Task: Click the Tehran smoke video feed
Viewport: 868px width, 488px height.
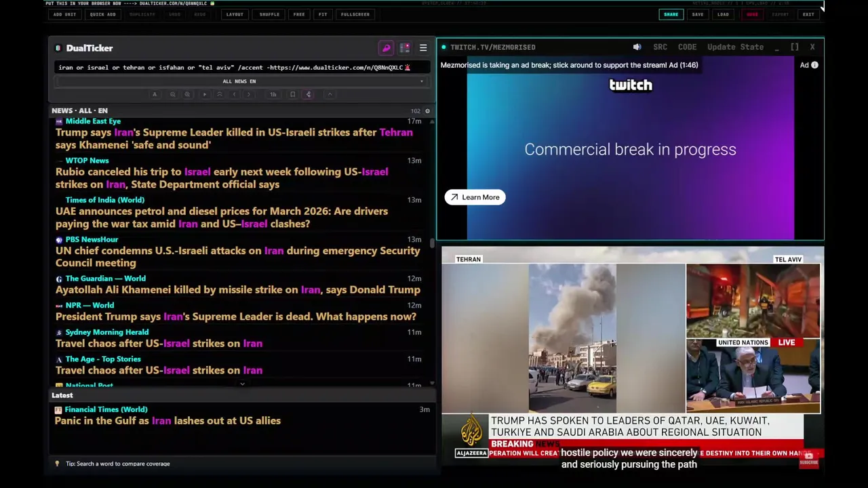Action: (x=563, y=338)
